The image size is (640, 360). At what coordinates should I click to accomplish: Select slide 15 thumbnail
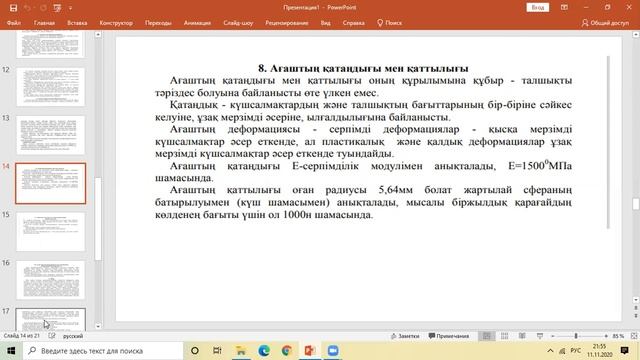coord(51,232)
